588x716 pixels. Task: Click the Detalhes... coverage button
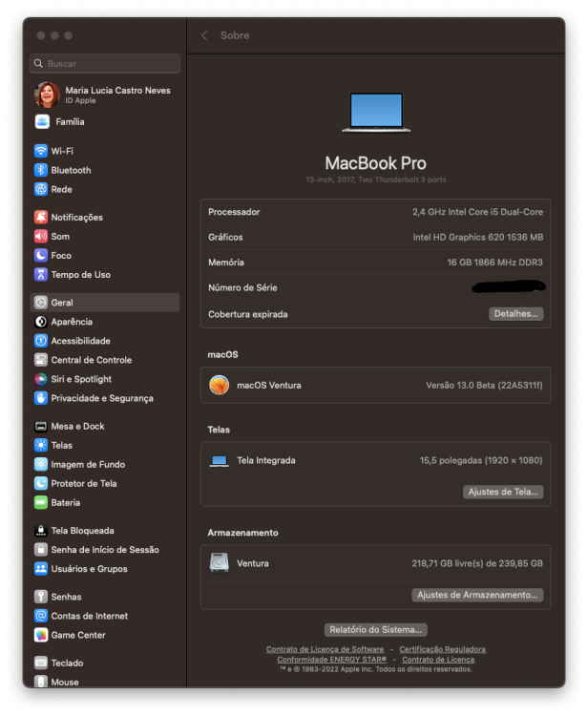(515, 314)
